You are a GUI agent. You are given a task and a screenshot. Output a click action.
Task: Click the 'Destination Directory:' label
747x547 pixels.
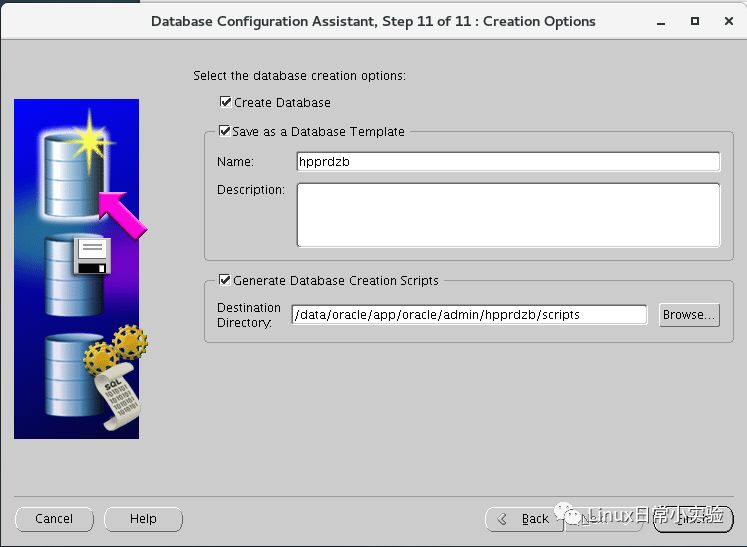[249, 315]
